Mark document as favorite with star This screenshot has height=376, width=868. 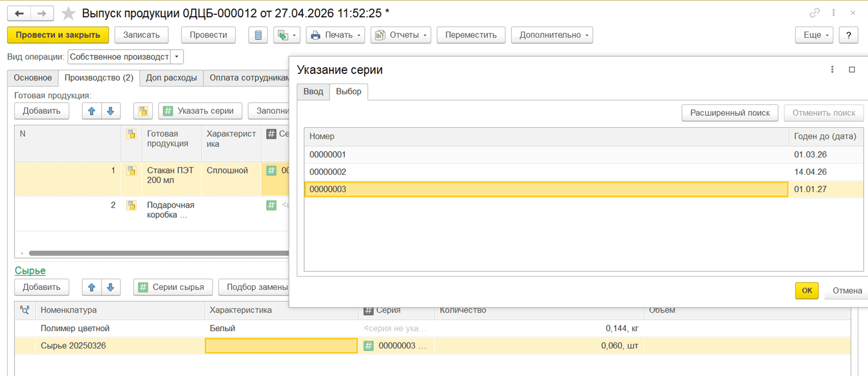tap(69, 13)
